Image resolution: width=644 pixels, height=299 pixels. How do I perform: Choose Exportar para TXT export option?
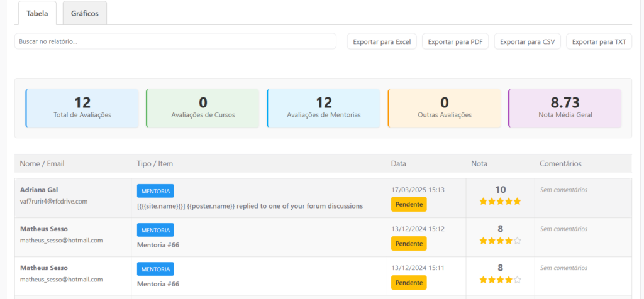(599, 41)
